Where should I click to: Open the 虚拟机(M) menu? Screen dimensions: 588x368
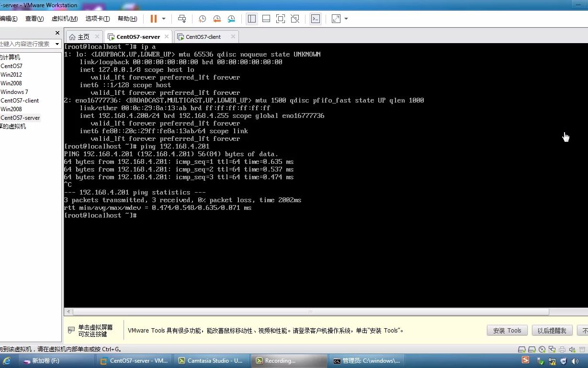coord(64,18)
